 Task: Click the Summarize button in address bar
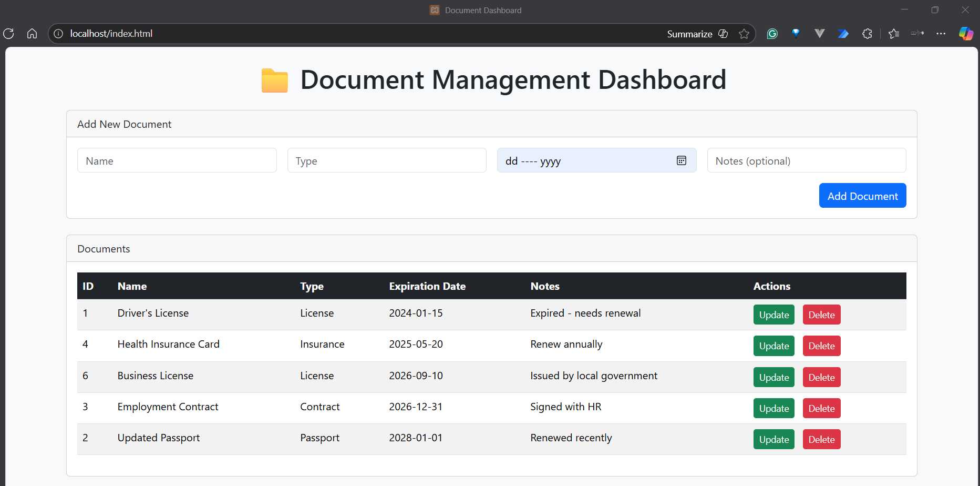(x=697, y=34)
